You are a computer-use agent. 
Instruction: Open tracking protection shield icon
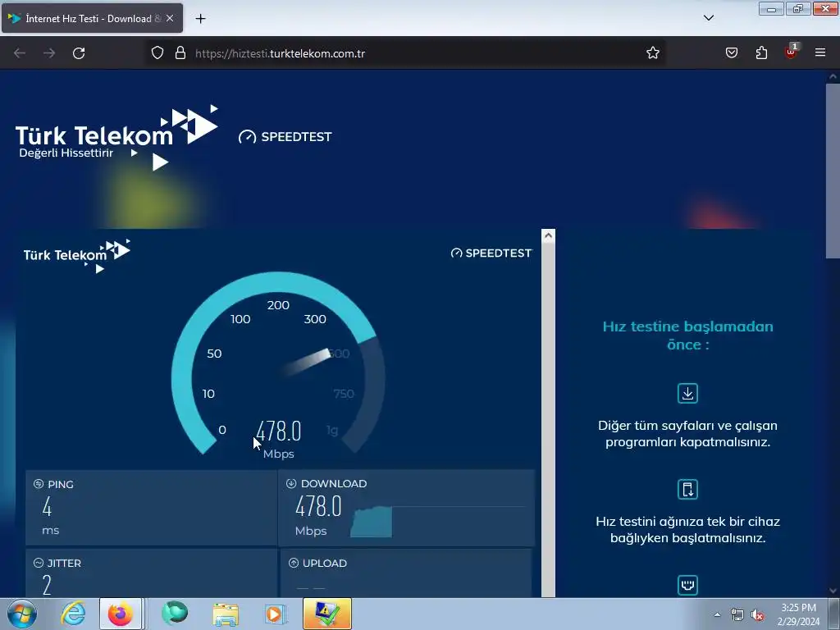(157, 53)
